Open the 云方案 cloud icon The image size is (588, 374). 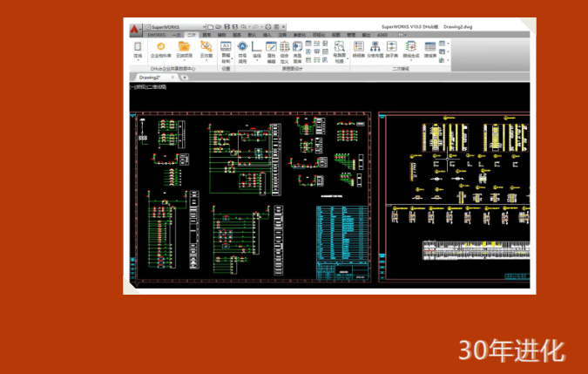point(206,46)
